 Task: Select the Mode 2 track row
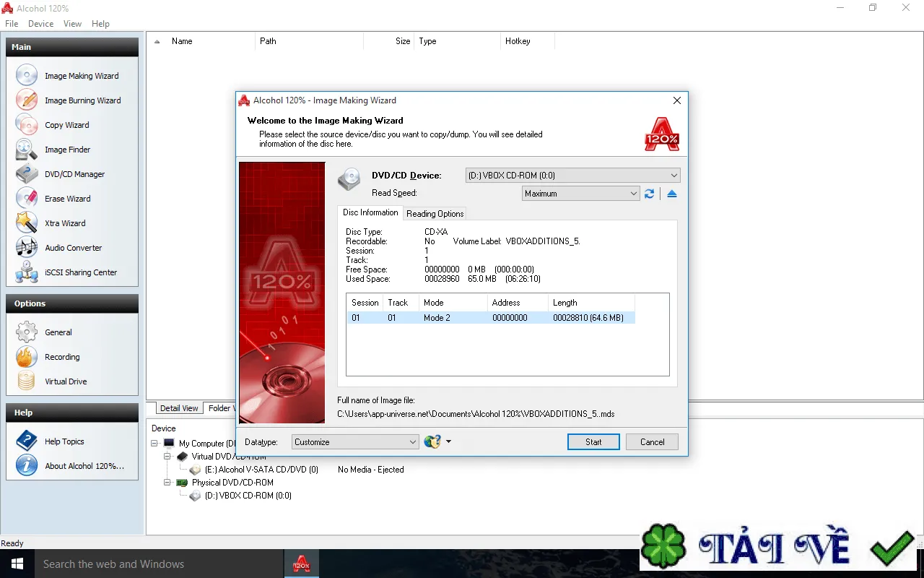pos(491,318)
